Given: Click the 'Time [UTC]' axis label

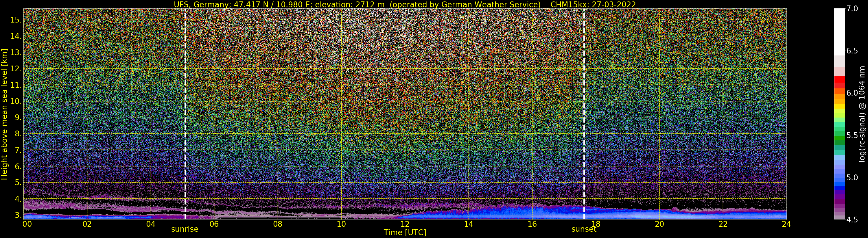Looking at the screenshot, I should click(405, 233).
